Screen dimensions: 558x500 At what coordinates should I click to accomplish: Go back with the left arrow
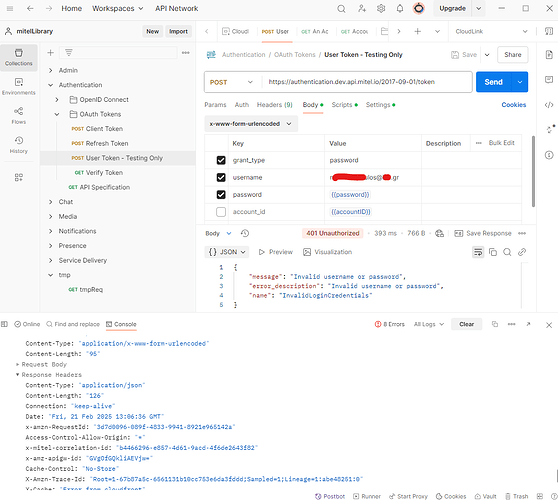pyautogui.click(x=30, y=8)
